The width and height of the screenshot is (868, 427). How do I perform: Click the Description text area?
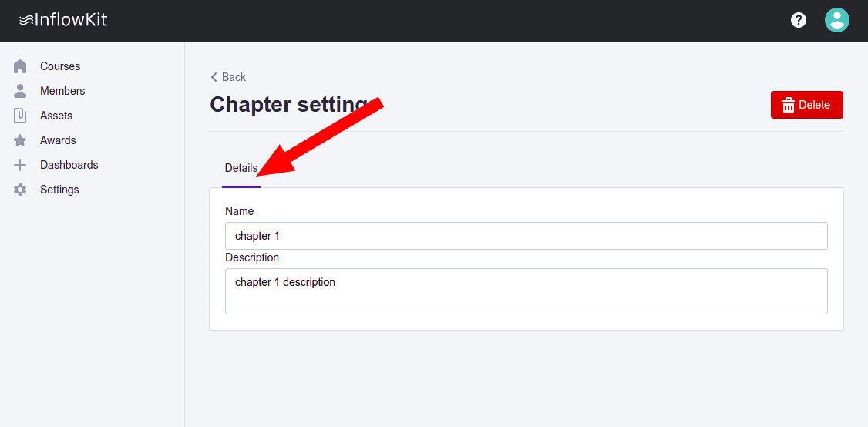tap(526, 291)
